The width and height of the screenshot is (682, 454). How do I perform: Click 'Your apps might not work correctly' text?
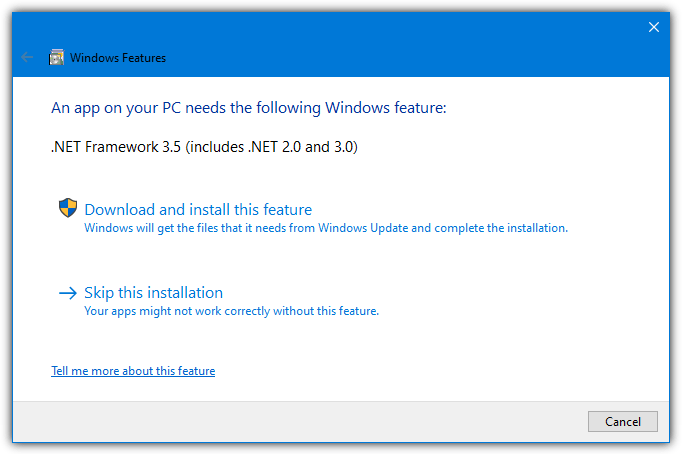pyautogui.click(x=231, y=311)
